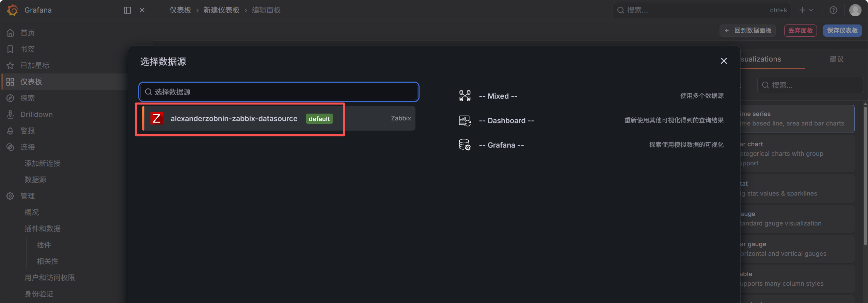Select the Bar gauge visualization card
The width and height of the screenshot is (868, 303).
(797, 249)
